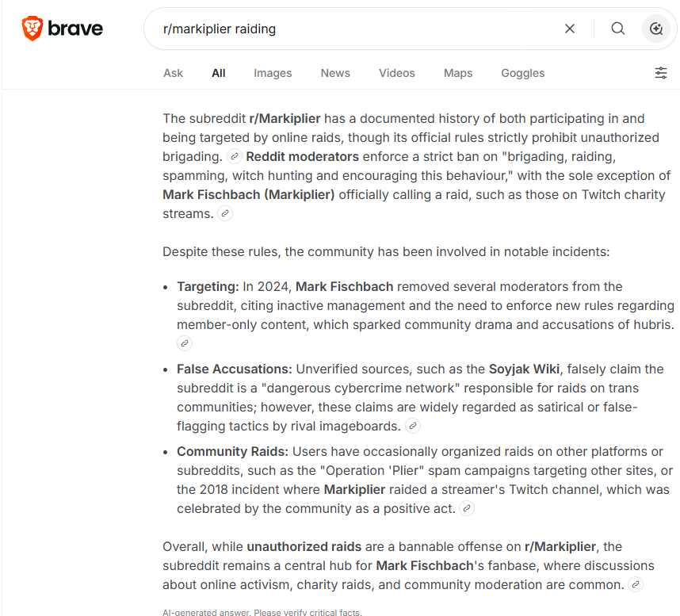680x616 pixels.
Task: Select the Goggles tab
Action: [x=522, y=73]
